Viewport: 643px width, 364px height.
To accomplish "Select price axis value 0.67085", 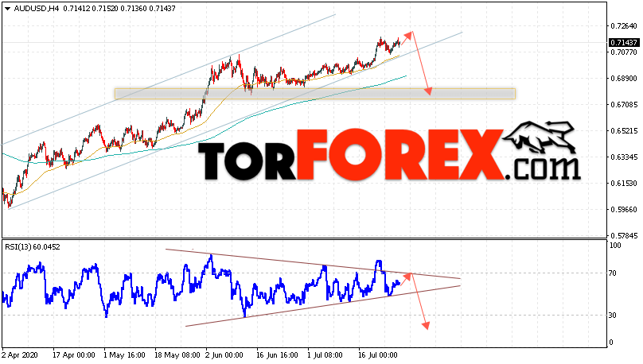I will coord(624,104).
